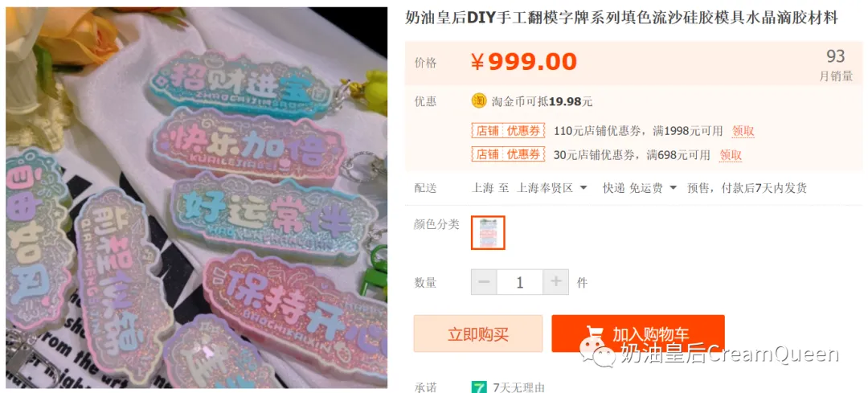Click the quantity input field showing 1
Viewport: 868px width, 393px height.
coord(520,282)
